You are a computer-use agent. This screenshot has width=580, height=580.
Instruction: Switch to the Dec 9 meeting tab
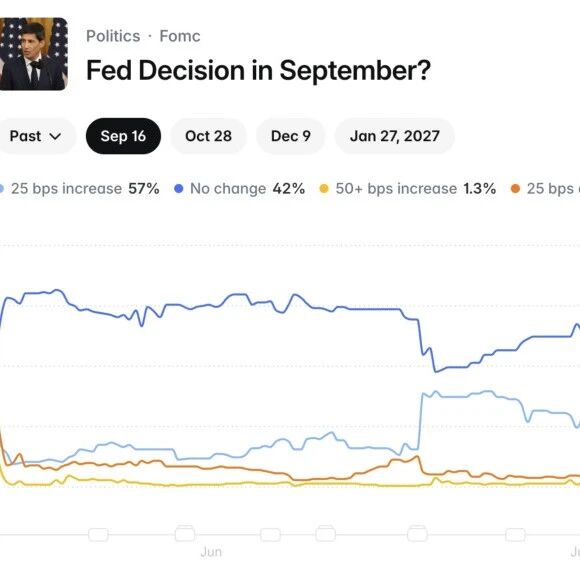(x=290, y=136)
